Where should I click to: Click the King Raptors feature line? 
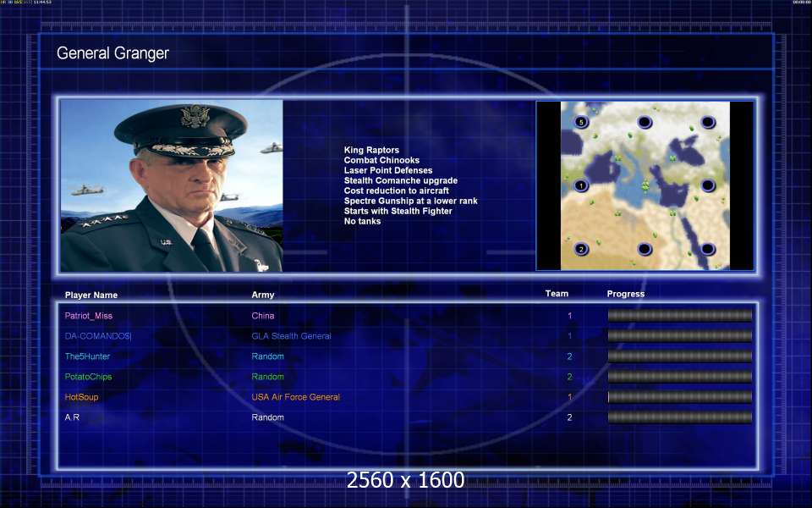pyautogui.click(x=371, y=150)
